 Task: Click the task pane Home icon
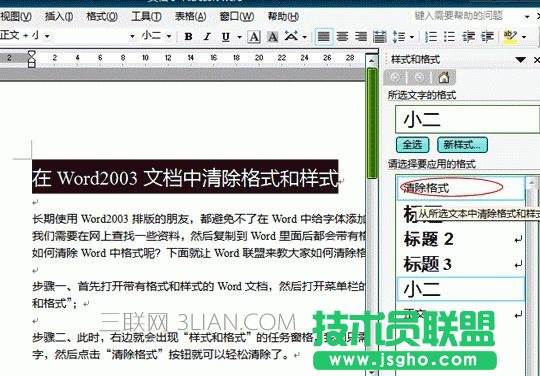444,78
